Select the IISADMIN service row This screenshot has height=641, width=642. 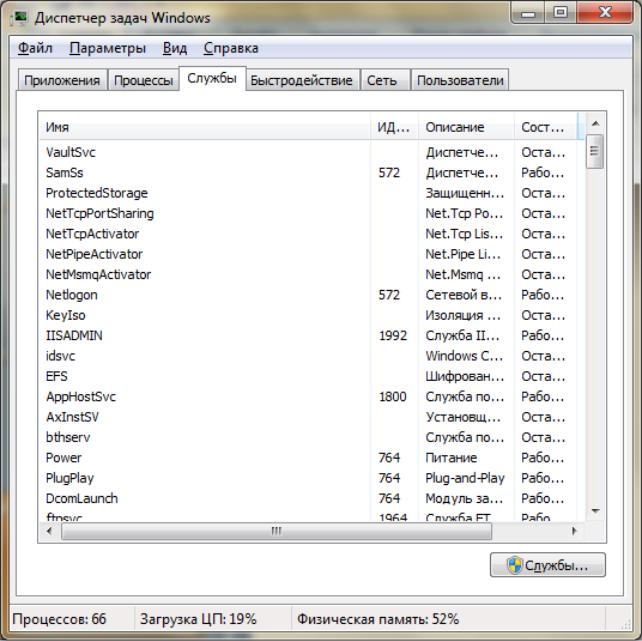308,336
